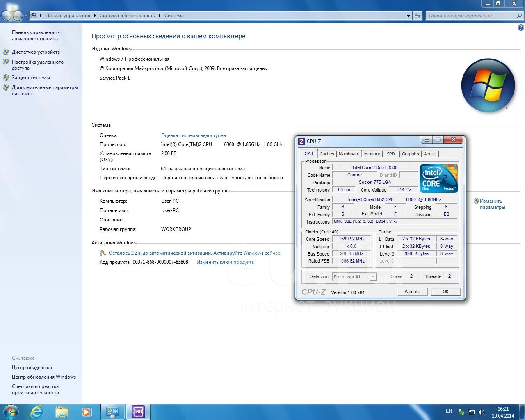
Task: Click the network tray icon
Action: (472, 412)
